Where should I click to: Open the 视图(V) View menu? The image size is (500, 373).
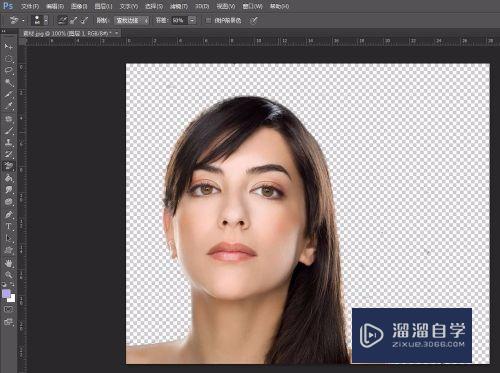pyautogui.click(x=226, y=6)
